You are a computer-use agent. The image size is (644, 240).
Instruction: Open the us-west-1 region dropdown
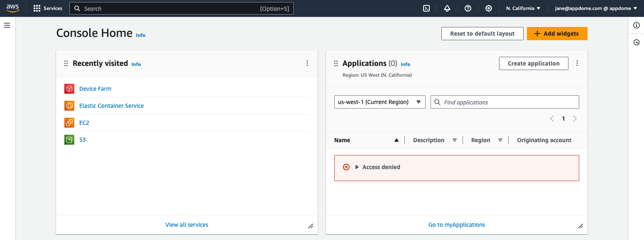point(379,102)
